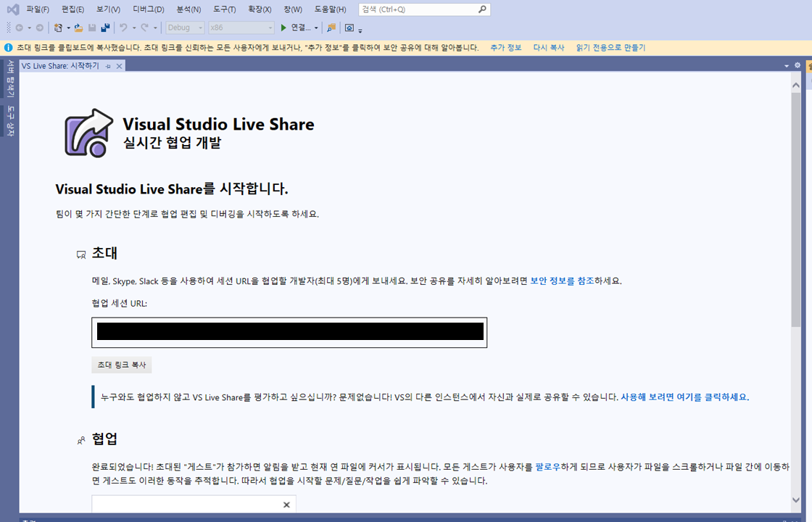
Task: Click the 초대 section speech bubble icon
Action: [81, 254]
